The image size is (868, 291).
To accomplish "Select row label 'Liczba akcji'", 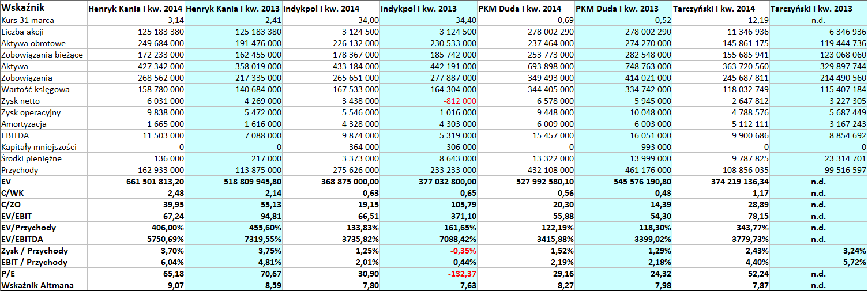I will pyautogui.click(x=43, y=32).
